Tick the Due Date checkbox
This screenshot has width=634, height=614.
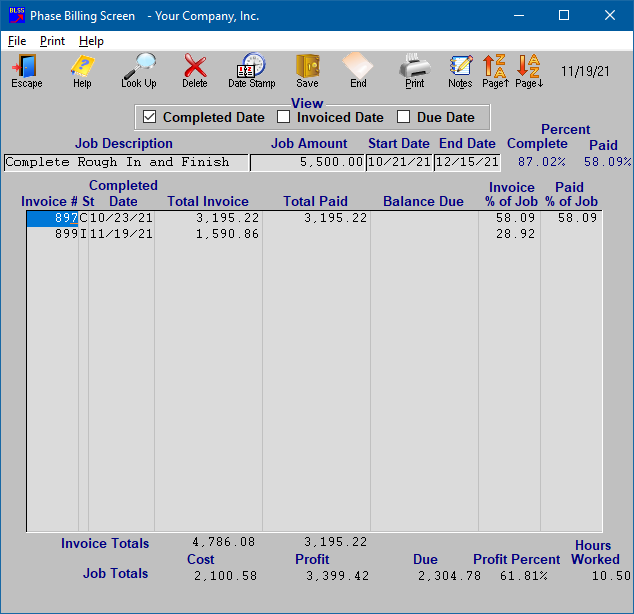(404, 118)
